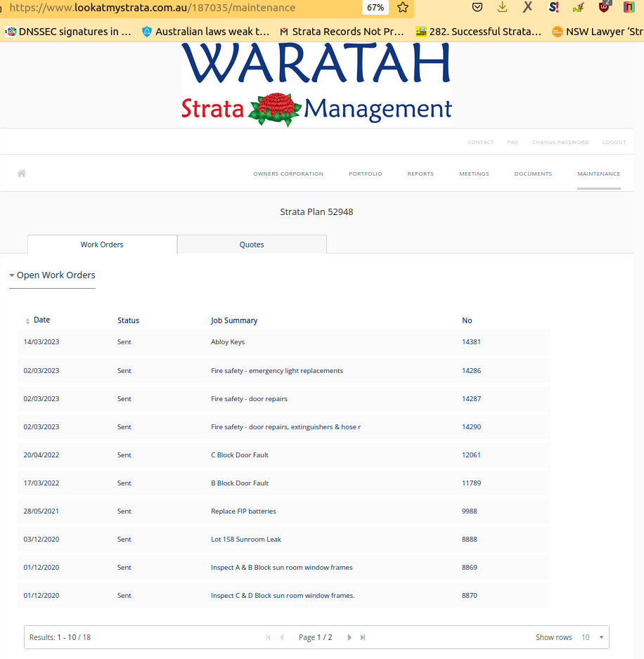Save page to Pocket

477,7
